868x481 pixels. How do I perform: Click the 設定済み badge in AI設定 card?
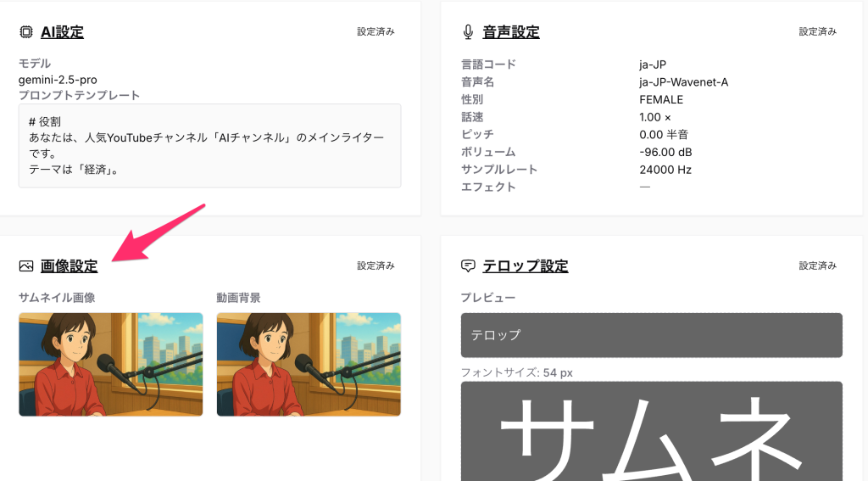[376, 31]
